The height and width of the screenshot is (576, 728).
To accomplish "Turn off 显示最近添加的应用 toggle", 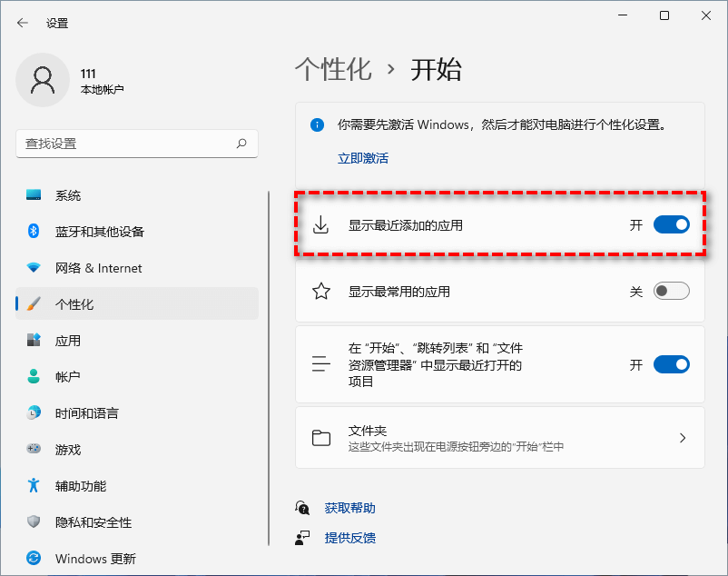I will click(x=672, y=224).
